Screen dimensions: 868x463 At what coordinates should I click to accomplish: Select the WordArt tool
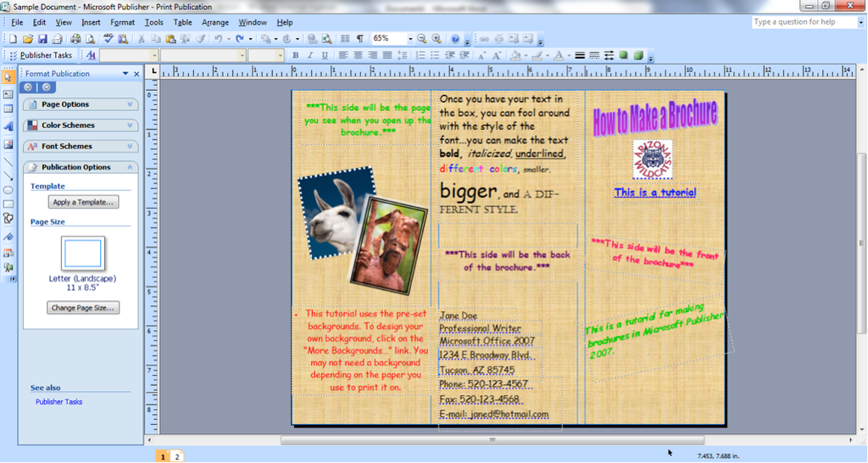tap(8, 126)
